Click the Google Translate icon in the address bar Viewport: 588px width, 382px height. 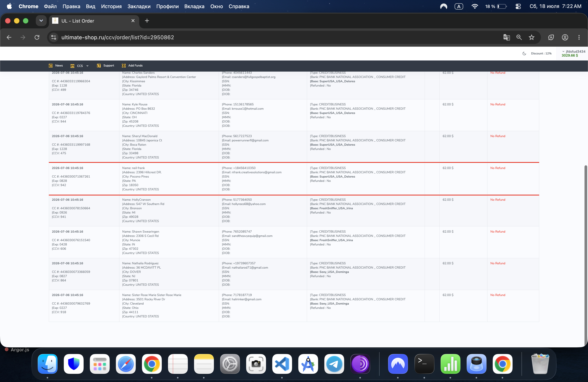tap(507, 37)
